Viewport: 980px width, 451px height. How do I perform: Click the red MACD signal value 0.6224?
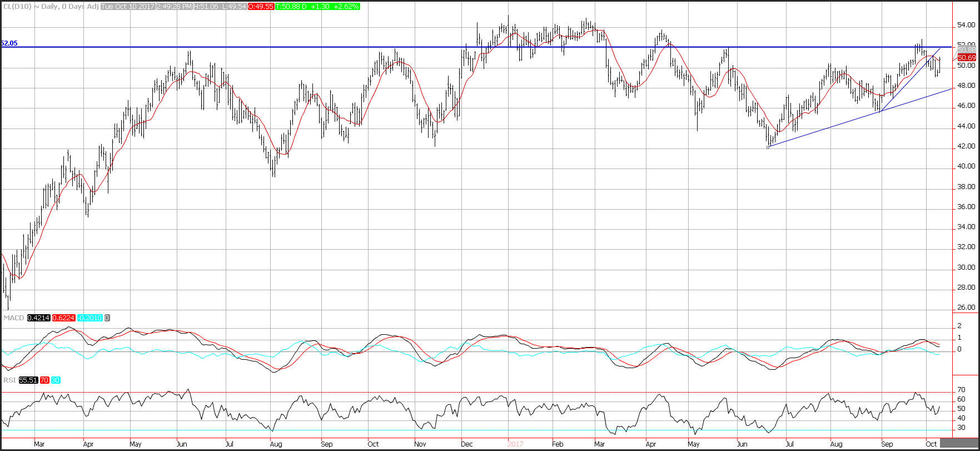[64, 318]
